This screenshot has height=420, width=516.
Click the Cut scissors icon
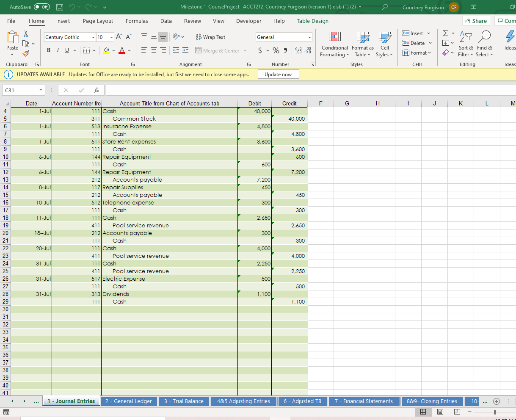tap(26, 33)
